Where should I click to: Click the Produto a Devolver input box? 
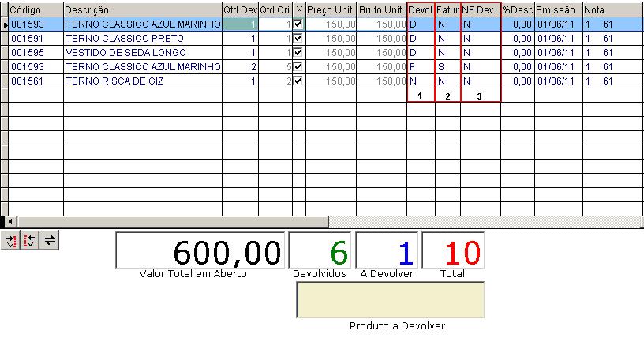(390, 300)
